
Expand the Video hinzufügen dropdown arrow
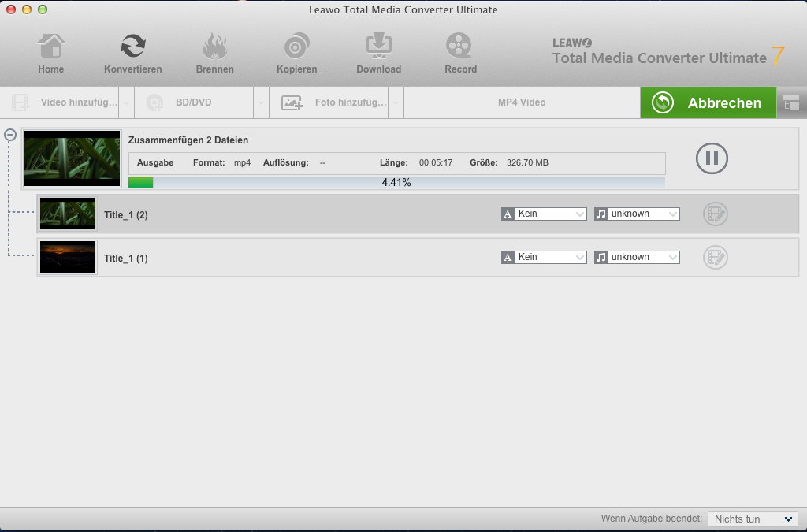coord(127,102)
